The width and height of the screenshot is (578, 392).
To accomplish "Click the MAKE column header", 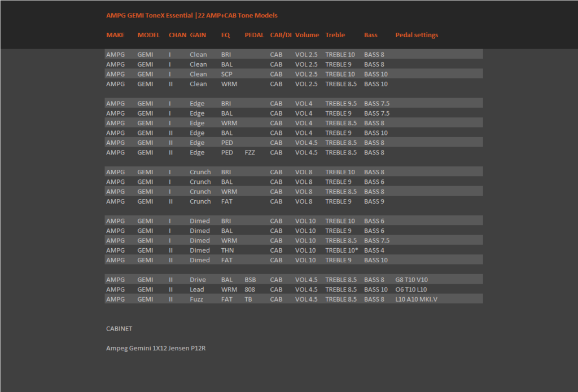I will 115,35.
